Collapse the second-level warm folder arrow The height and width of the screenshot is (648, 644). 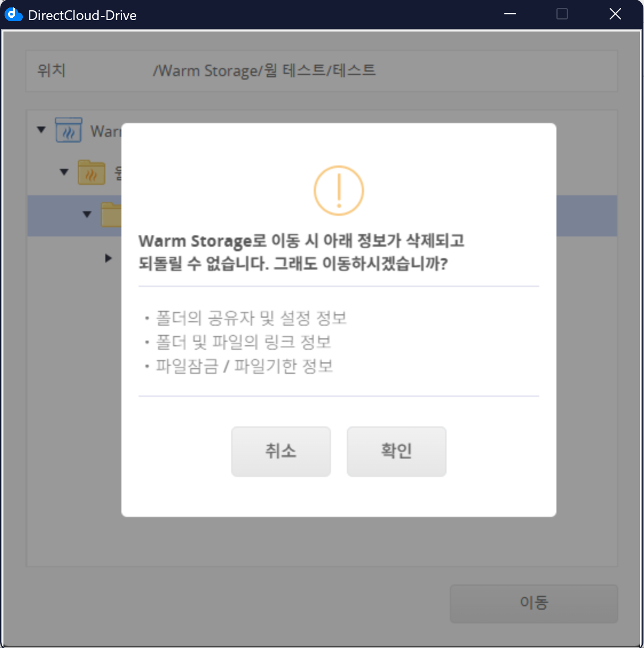[64, 172]
